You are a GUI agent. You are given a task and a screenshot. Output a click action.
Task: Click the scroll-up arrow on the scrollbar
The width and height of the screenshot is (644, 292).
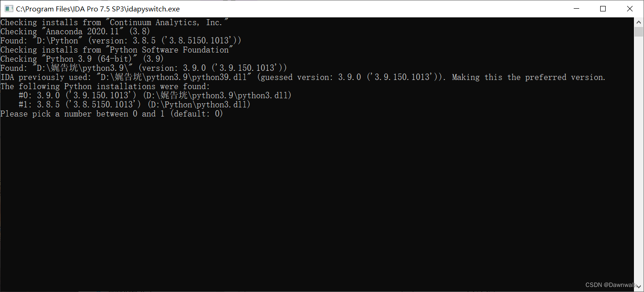point(639,21)
